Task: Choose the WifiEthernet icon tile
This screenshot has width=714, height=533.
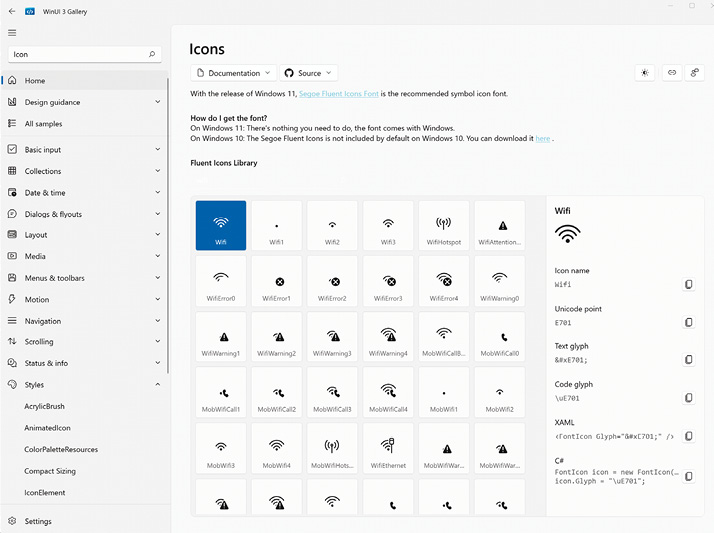Action: [x=388, y=448]
